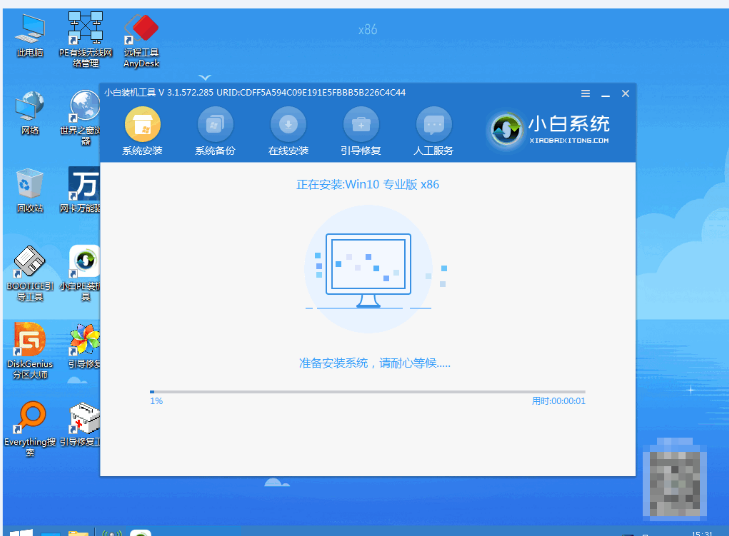Open the 系统安装 tab icon
Screen dimensions: 729x536
[142, 124]
